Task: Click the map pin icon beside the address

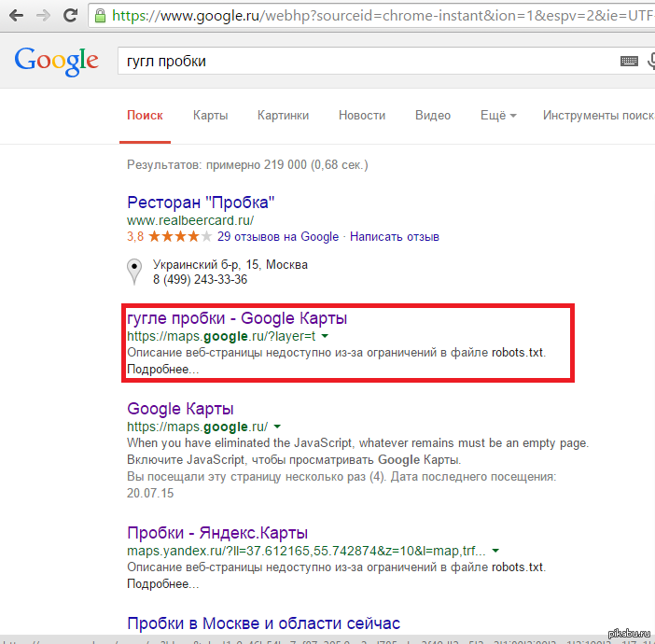Action: [x=134, y=272]
